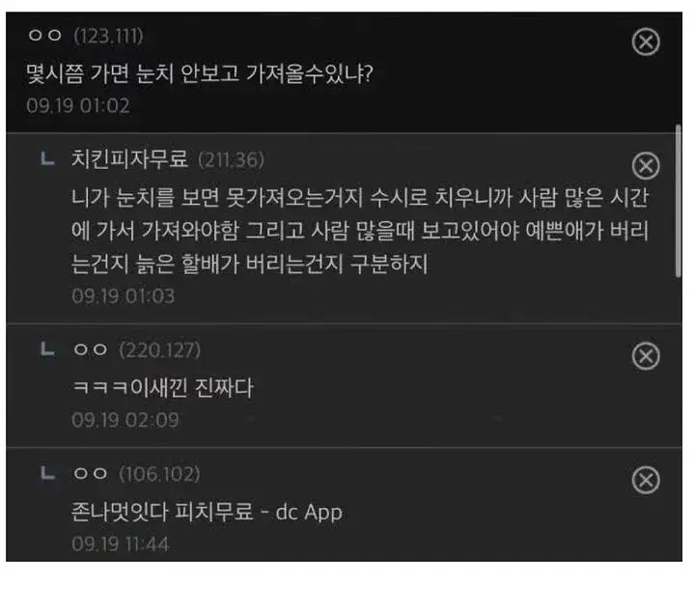Screen dimensions: 695x616
Task: Click the ㅇㅇ nickname with IP 220.127
Action: click(x=91, y=350)
